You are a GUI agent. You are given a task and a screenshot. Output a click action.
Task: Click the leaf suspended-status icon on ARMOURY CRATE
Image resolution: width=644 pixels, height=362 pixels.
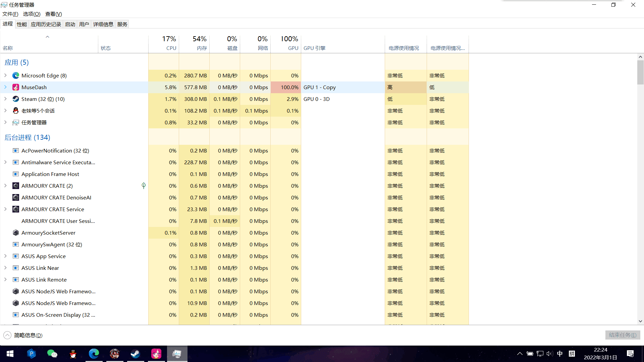click(x=144, y=186)
